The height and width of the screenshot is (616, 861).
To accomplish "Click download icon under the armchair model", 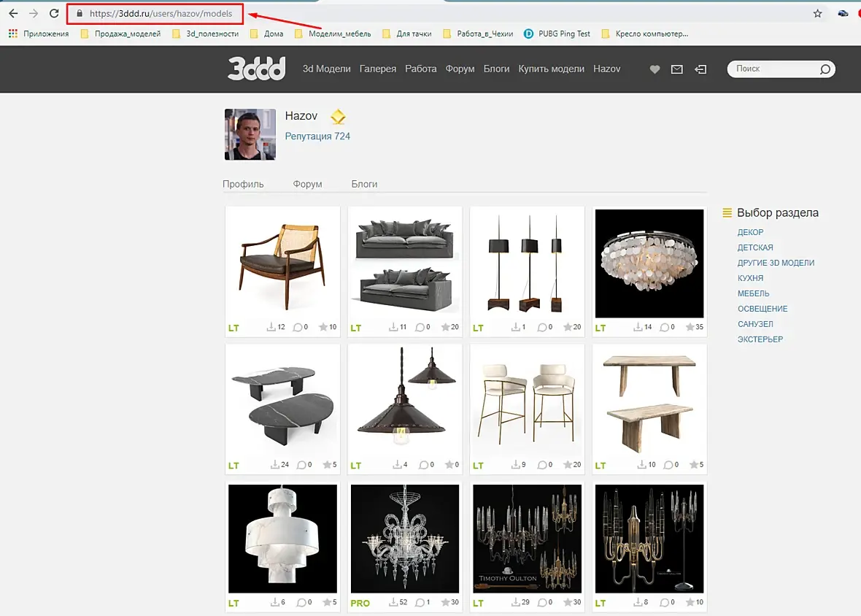I will 271,327.
